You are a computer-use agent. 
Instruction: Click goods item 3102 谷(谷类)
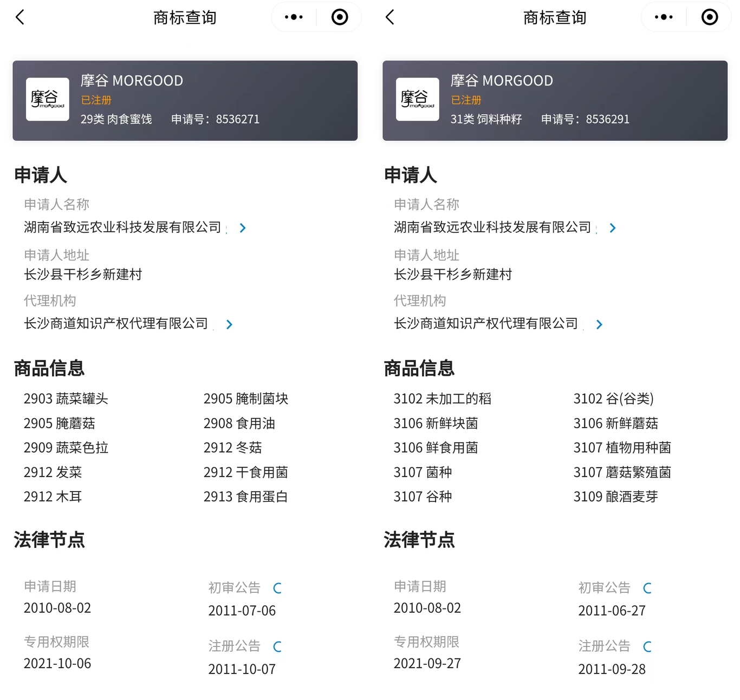[614, 399]
